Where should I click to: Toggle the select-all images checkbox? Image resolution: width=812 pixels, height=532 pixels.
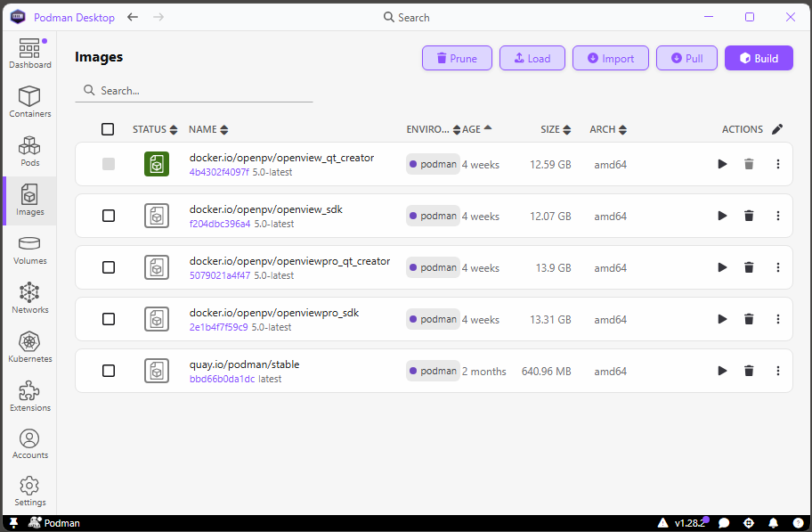(x=108, y=129)
